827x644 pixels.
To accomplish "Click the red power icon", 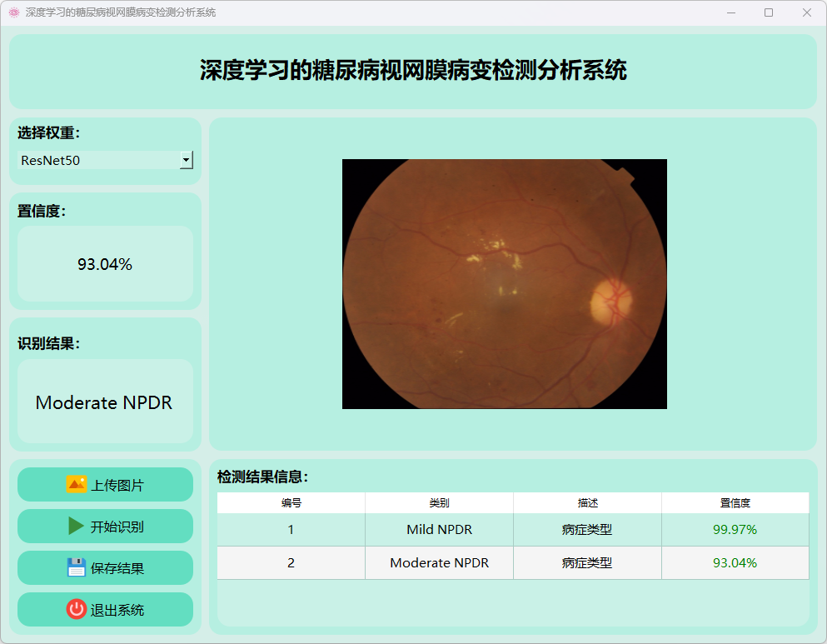I will click(x=76, y=609).
